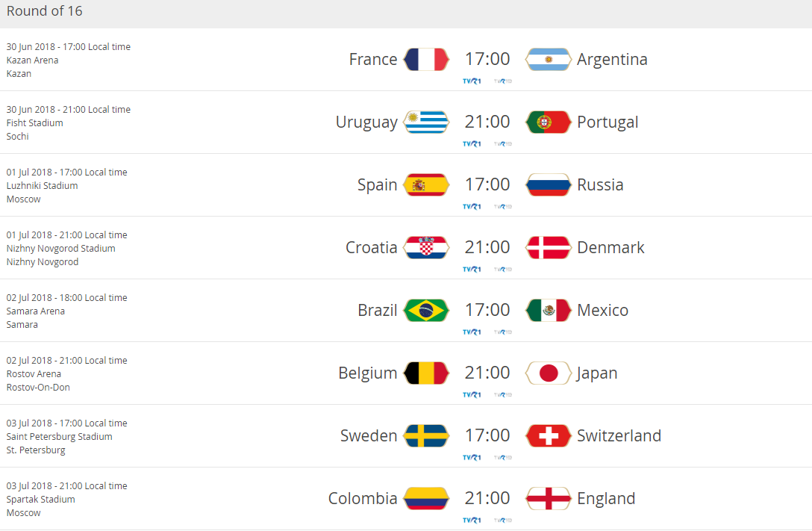The height and width of the screenshot is (531, 812).
Task: Click the Brazil flag icon
Action: pos(426,311)
